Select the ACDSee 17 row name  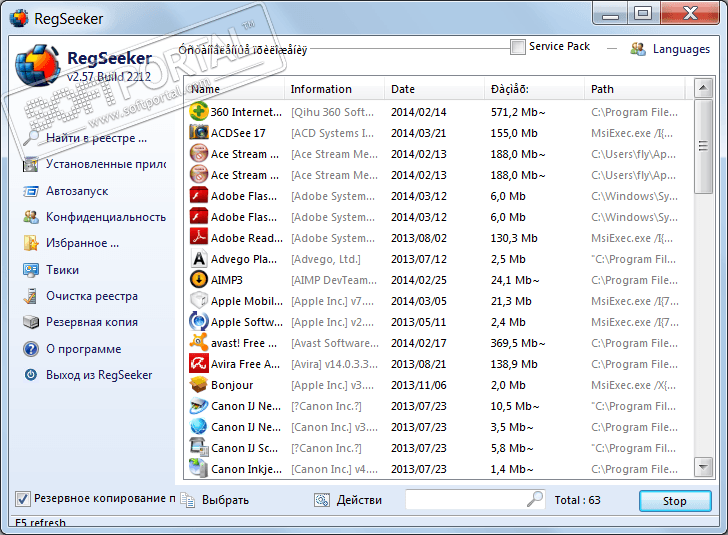(238, 133)
